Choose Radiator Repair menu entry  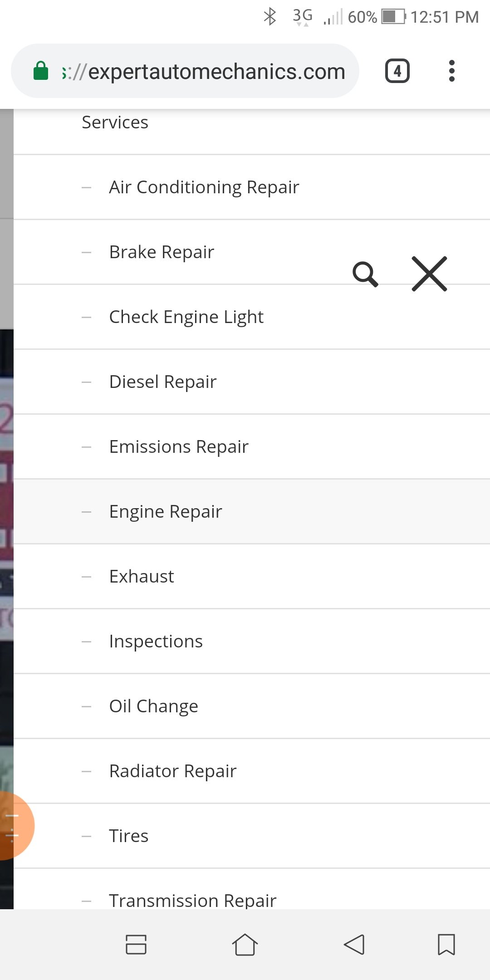[252, 771]
